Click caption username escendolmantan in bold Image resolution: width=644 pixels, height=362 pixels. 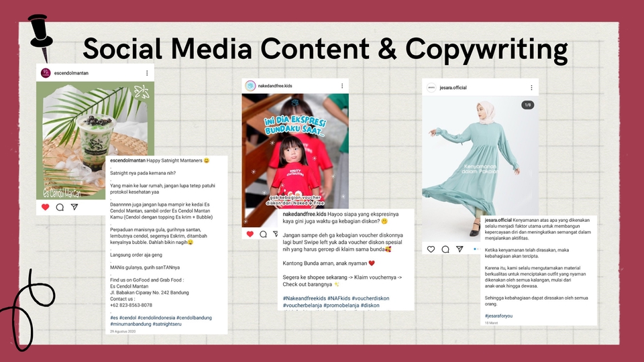[x=127, y=160]
